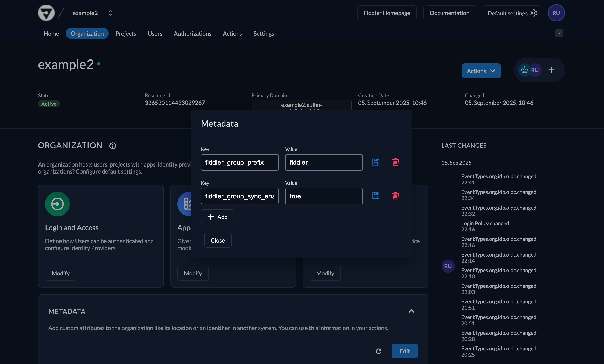Add a new metadata key-value row
The height and width of the screenshot is (364, 604).
pos(217,217)
